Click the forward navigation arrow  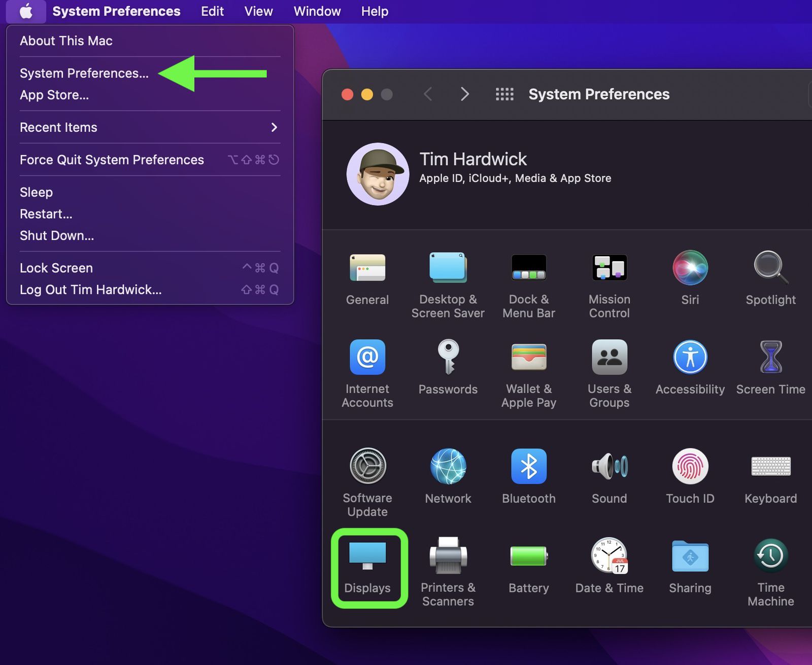464,94
